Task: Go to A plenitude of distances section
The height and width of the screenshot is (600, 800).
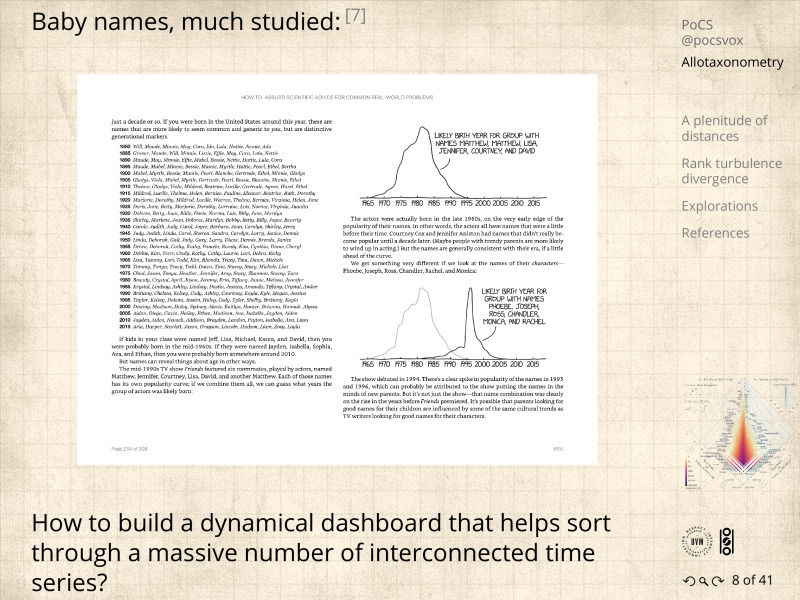Action: 724,128
